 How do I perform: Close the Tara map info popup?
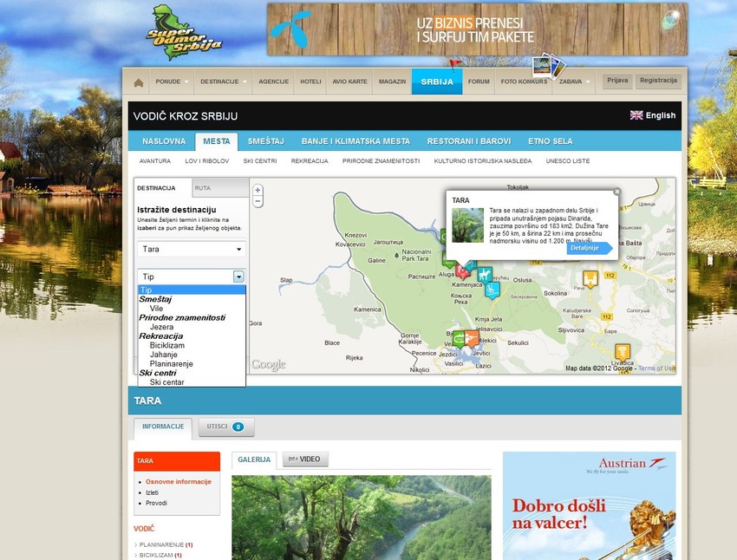point(617,192)
